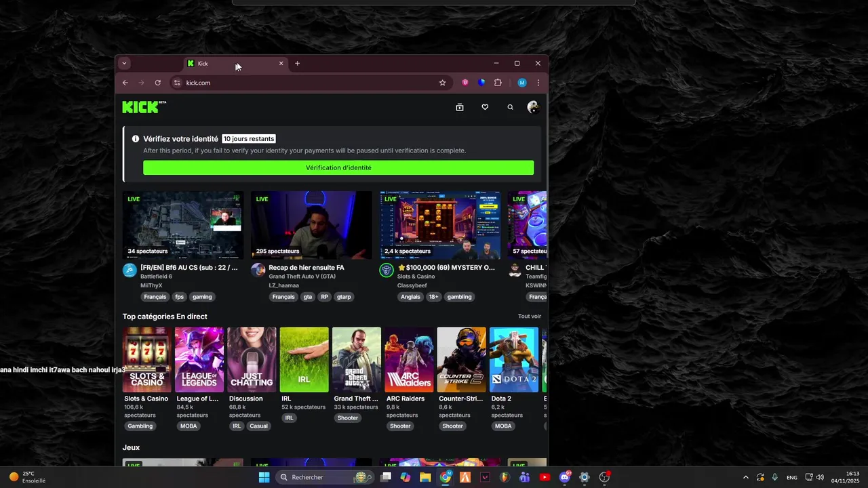Open the Chrome extensions puzzle icon

pos(498,83)
